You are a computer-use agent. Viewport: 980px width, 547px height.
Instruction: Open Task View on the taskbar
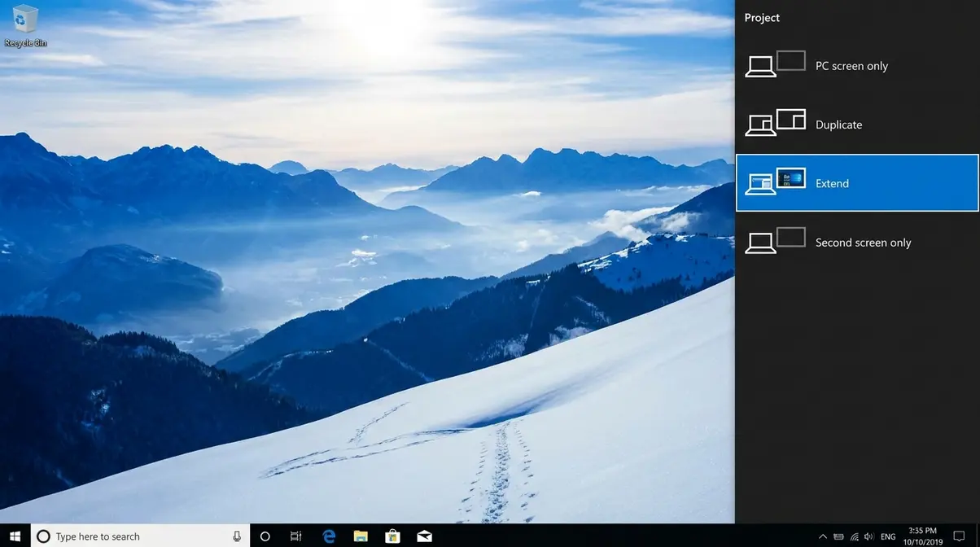296,536
